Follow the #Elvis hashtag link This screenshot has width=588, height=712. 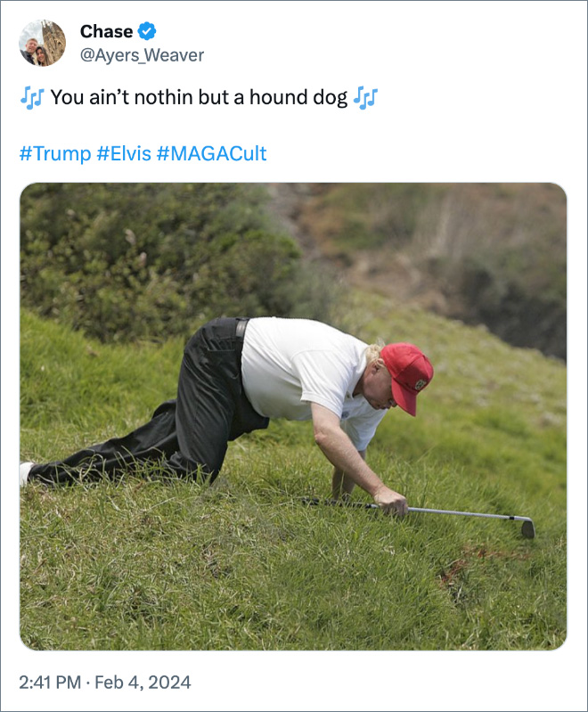[124, 153]
